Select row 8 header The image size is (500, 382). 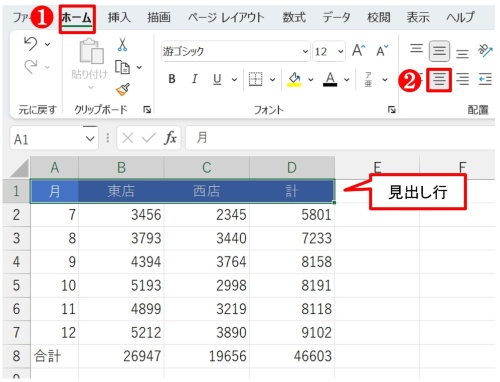pyautogui.click(x=16, y=356)
